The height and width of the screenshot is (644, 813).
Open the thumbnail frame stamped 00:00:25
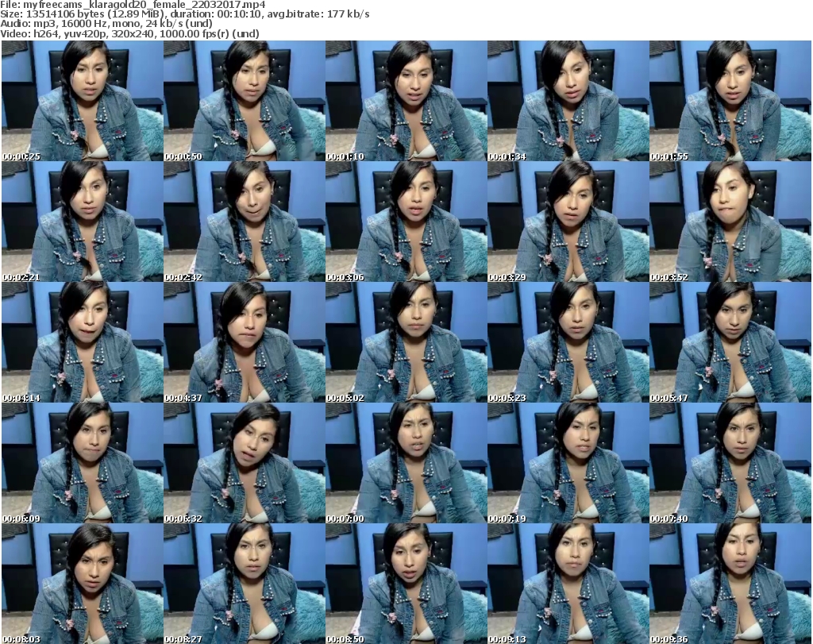(83, 101)
